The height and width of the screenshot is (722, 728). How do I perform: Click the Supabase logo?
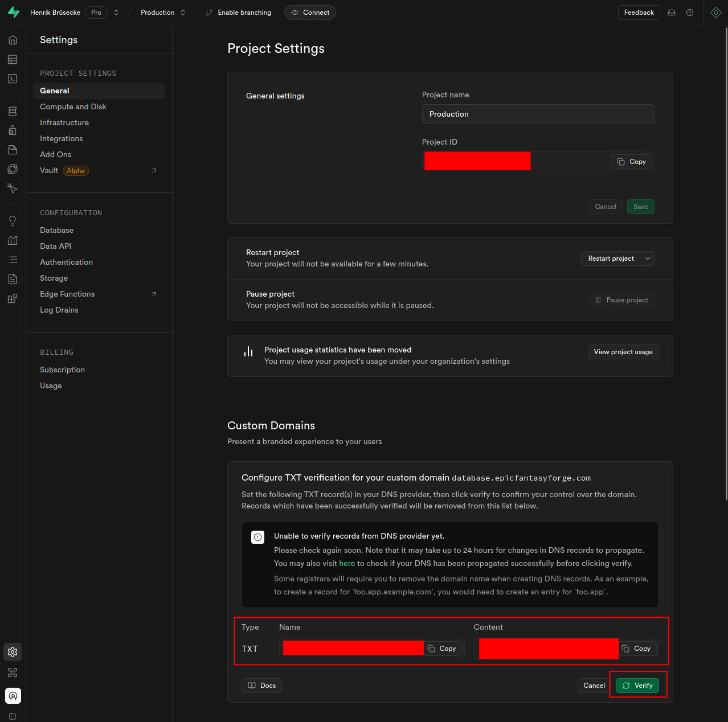point(14,13)
